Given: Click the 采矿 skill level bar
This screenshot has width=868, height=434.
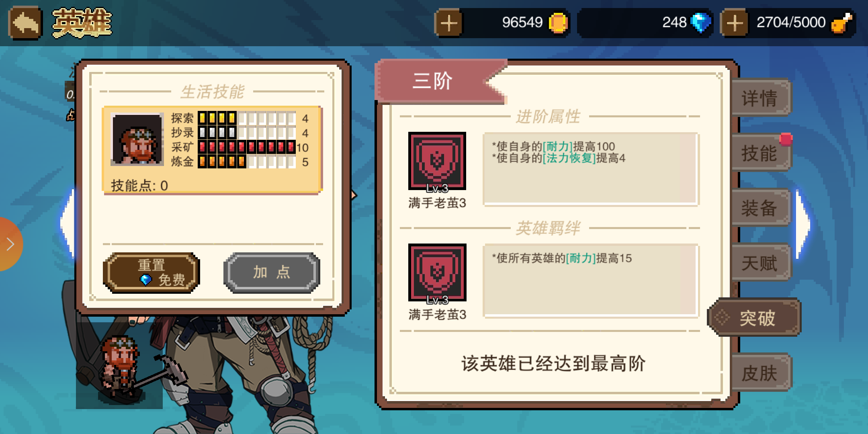Looking at the screenshot, I should click(247, 147).
